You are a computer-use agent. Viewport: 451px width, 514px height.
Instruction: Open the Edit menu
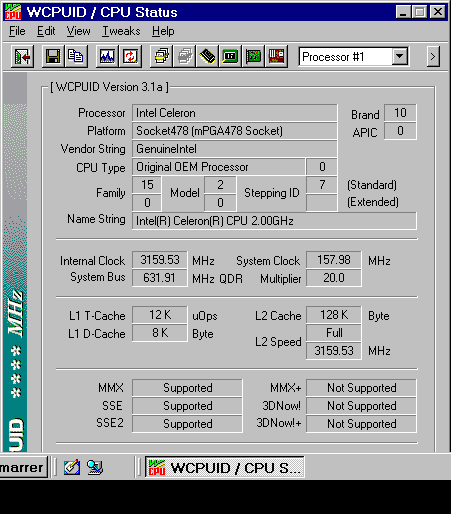coord(46,31)
